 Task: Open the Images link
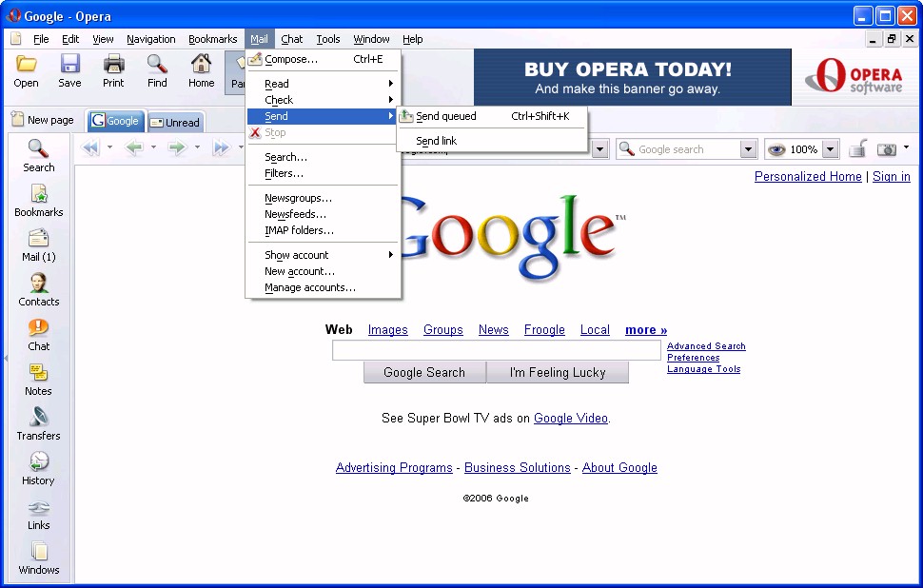tap(388, 329)
